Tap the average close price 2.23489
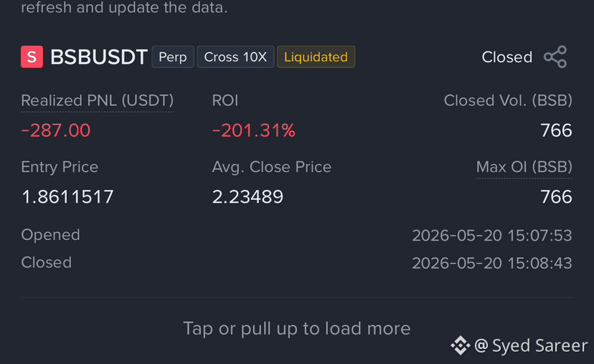This screenshot has height=364, width=594. point(247,197)
